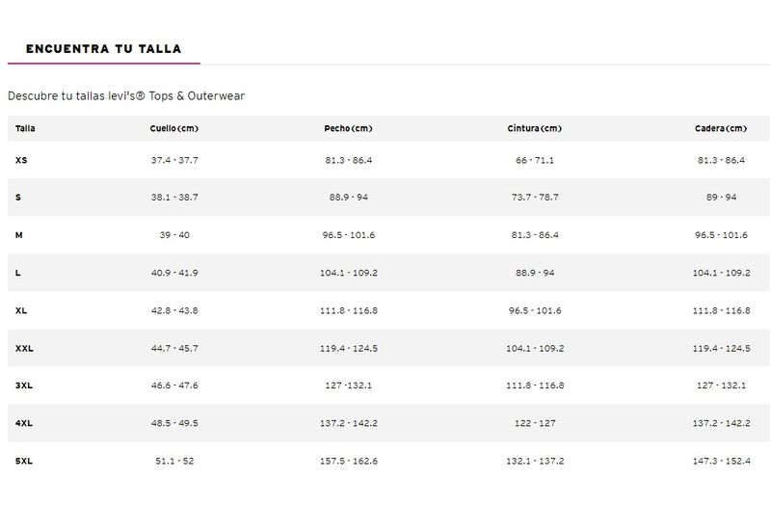Select the XXL size row label
This screenshot has height=532, width=771.
(x=24, y=348)
